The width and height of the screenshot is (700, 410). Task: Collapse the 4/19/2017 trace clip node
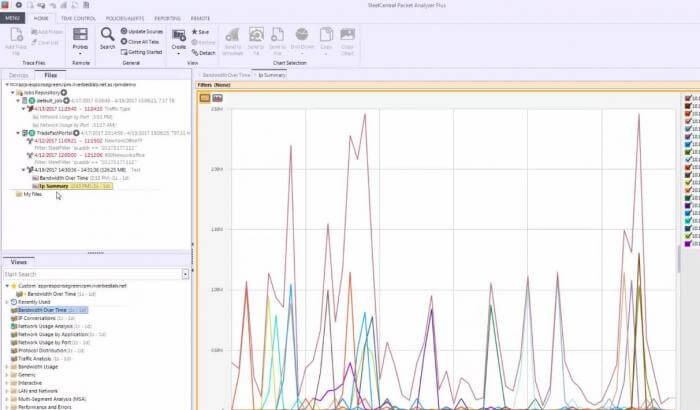pyautogui.click(x=23, y=170)
